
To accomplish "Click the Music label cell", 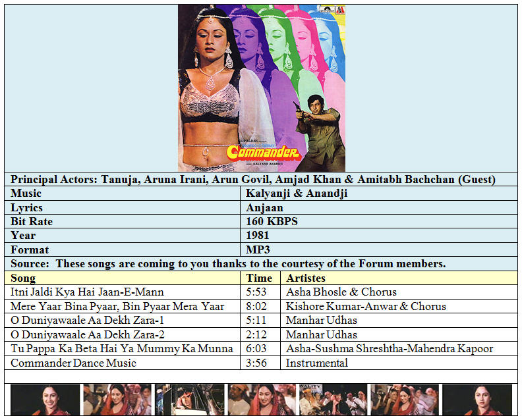I will 122,193.
